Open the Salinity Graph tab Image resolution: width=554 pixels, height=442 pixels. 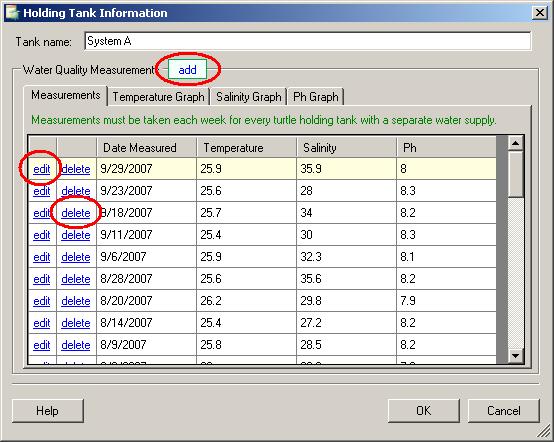pos(249,97)
